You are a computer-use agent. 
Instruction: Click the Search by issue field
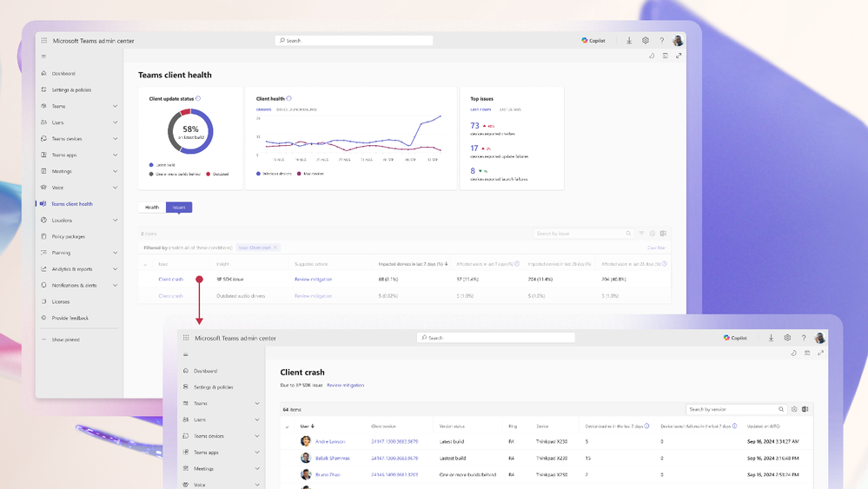583,234
